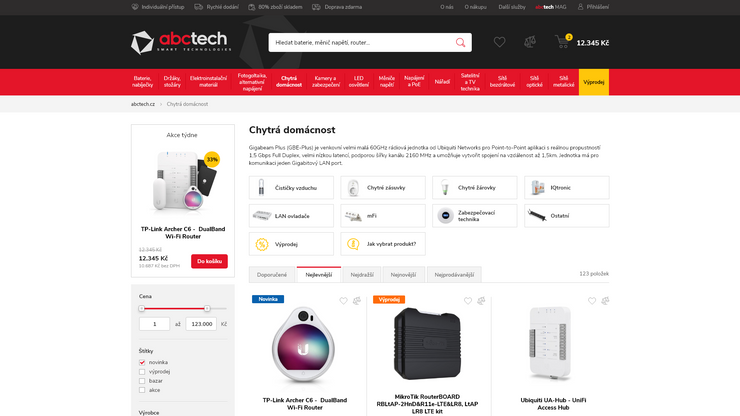Favorite the Ubiquiti UA-Hub product
Screen dimensions: 740x416
pos(592,301)
